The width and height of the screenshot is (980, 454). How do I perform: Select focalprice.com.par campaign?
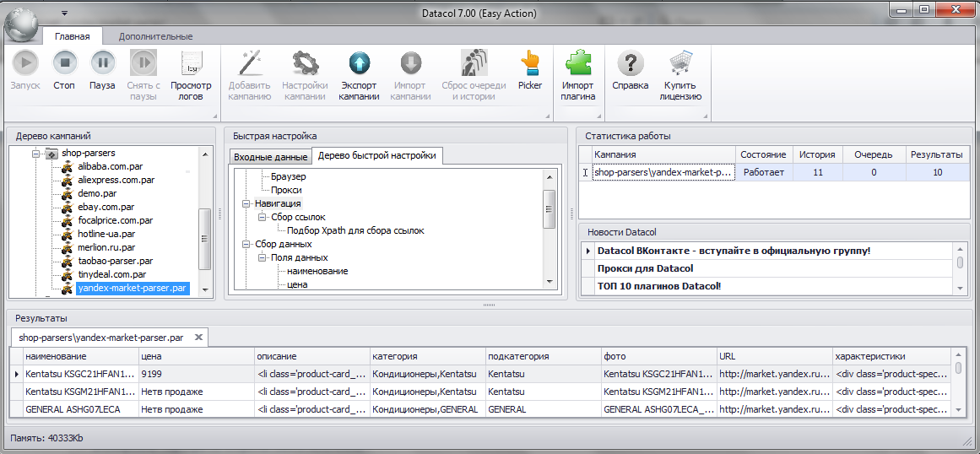tap(116, 220)
